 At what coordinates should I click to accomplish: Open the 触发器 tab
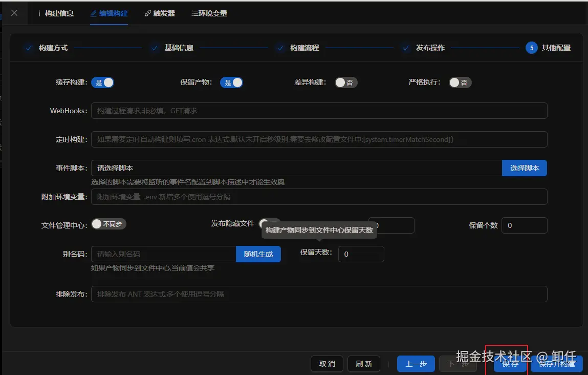tap(160, 13)
